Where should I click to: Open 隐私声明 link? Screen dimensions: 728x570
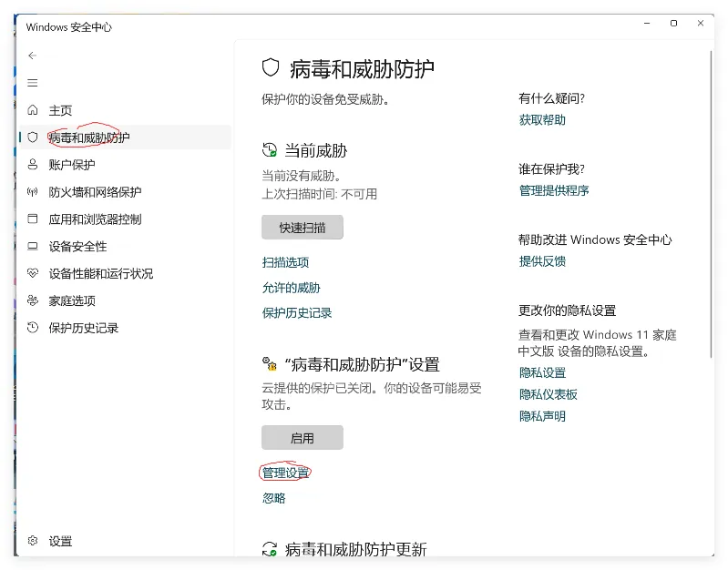[x=542, y=416]
